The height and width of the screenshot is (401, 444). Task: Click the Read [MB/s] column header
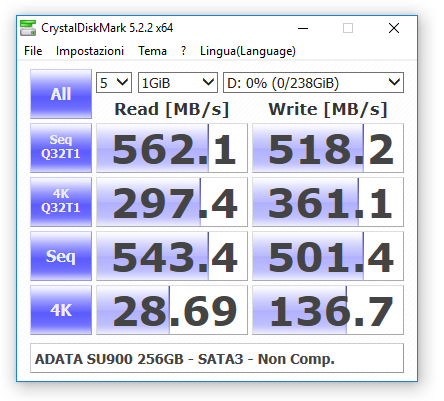click(172, 109)
